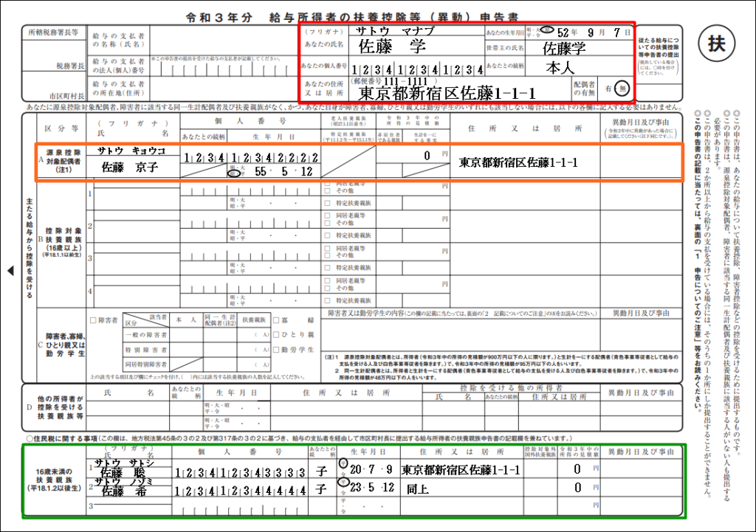Click birthdate 20 7 9 for 佐藤 聡

pos(371,469)
